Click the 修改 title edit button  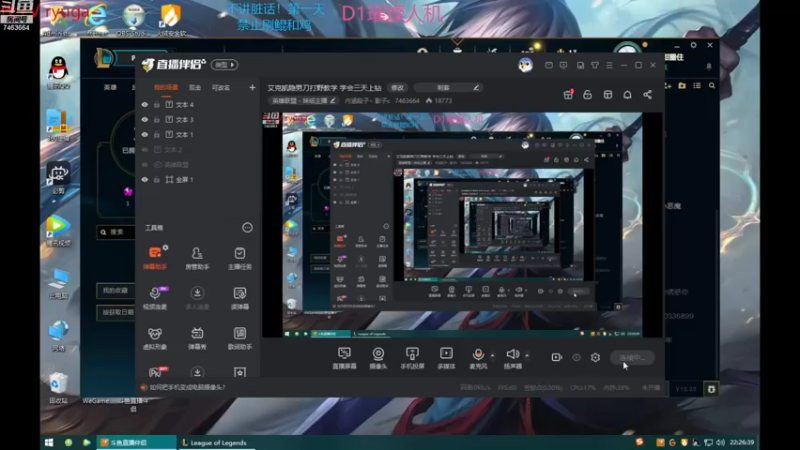coord(397,88)
